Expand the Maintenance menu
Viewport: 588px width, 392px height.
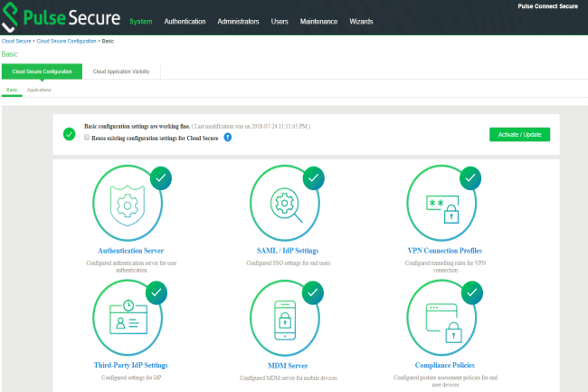[x=319, y=21]
